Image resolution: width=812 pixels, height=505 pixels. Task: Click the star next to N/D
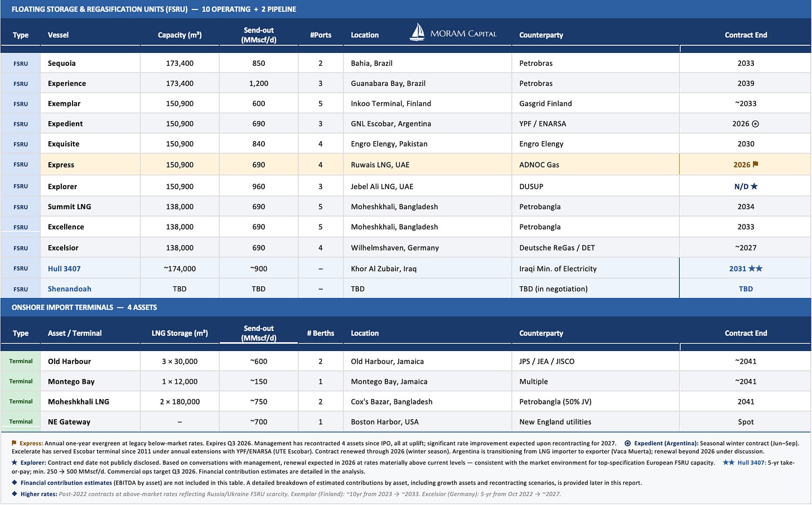point(754,186)
